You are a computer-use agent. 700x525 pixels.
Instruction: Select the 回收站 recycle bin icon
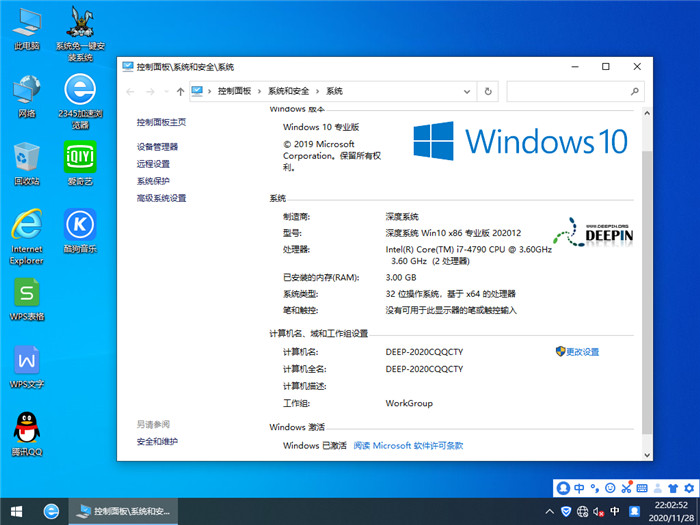(27, 163)
